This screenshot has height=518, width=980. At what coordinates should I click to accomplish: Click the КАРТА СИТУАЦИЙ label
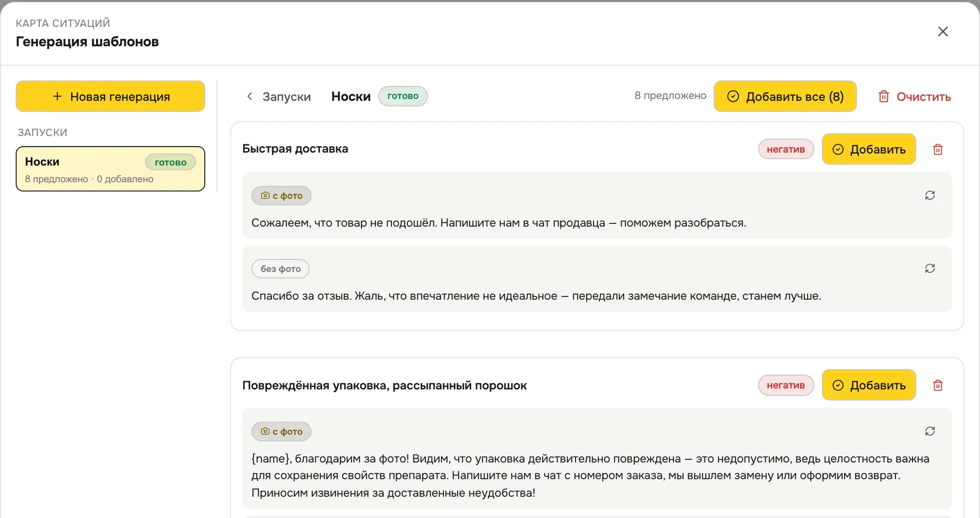tap(63, 23)
